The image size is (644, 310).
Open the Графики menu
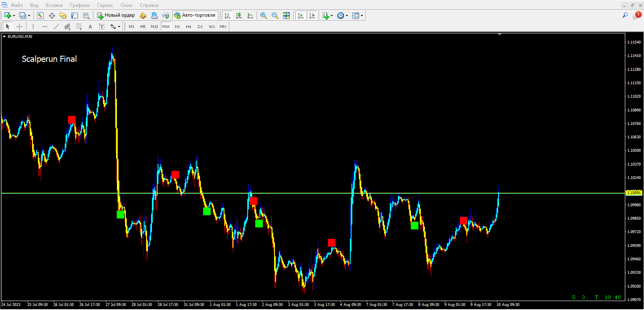79,5
